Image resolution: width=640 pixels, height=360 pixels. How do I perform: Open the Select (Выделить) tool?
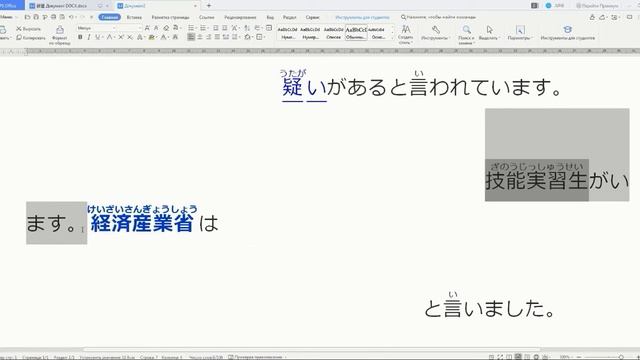(x=489, y=33)
